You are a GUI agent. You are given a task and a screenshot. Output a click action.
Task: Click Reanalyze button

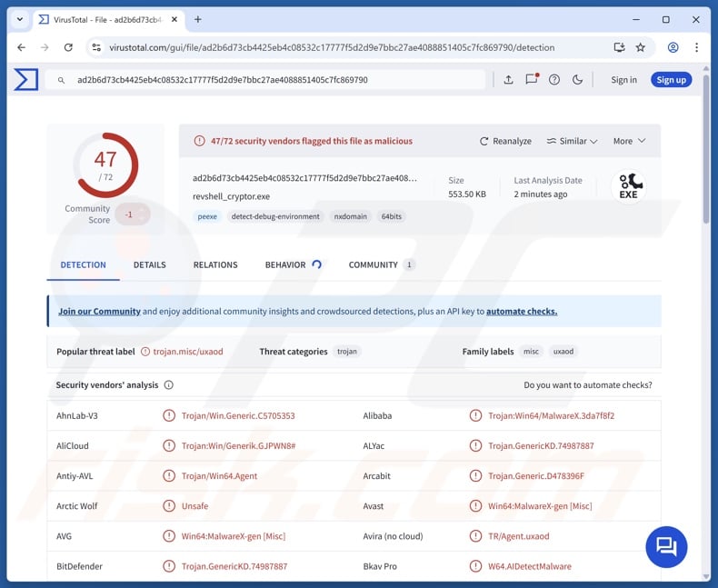pyautogui.click(x=505, y=141)
